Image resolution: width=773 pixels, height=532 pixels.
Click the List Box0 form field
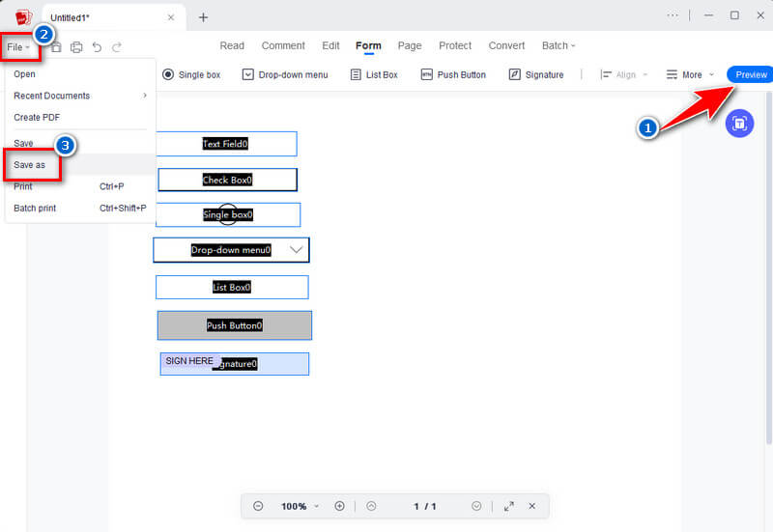pyautogui.click(x=232, y=287)
